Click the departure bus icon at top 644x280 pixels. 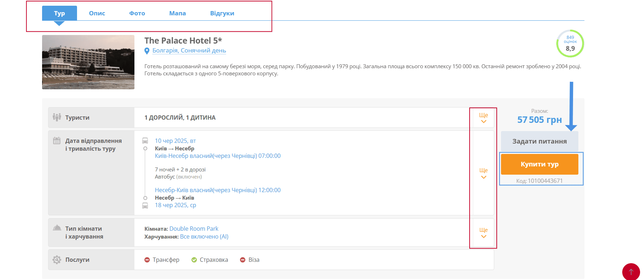click(x=145, y=140)
